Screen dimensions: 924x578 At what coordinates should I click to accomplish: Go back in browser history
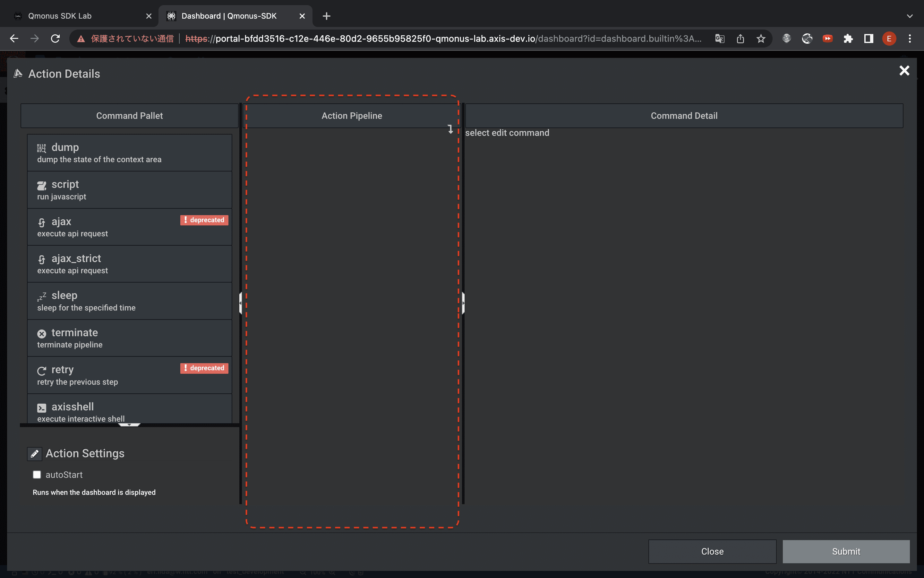point(14,39)
